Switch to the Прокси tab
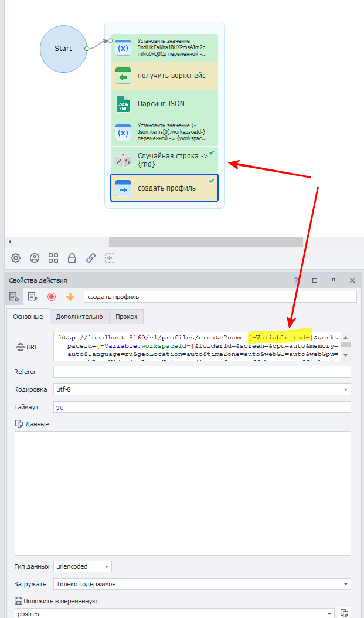This screenshot has height=618, width=364. pos(127,317)
